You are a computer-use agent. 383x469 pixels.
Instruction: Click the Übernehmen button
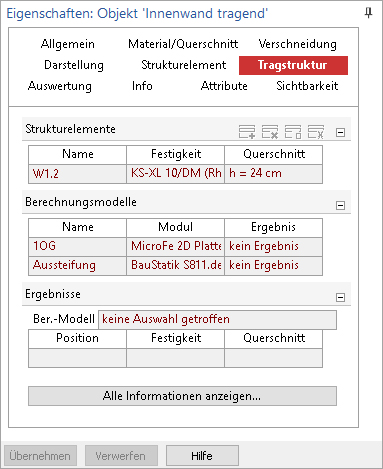(x=40, y=456)
